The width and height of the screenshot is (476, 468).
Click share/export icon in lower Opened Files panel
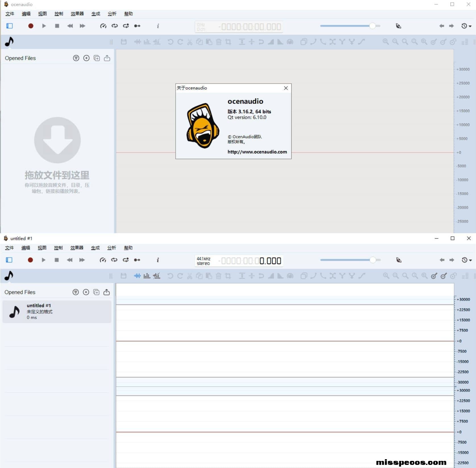point(107,292)
